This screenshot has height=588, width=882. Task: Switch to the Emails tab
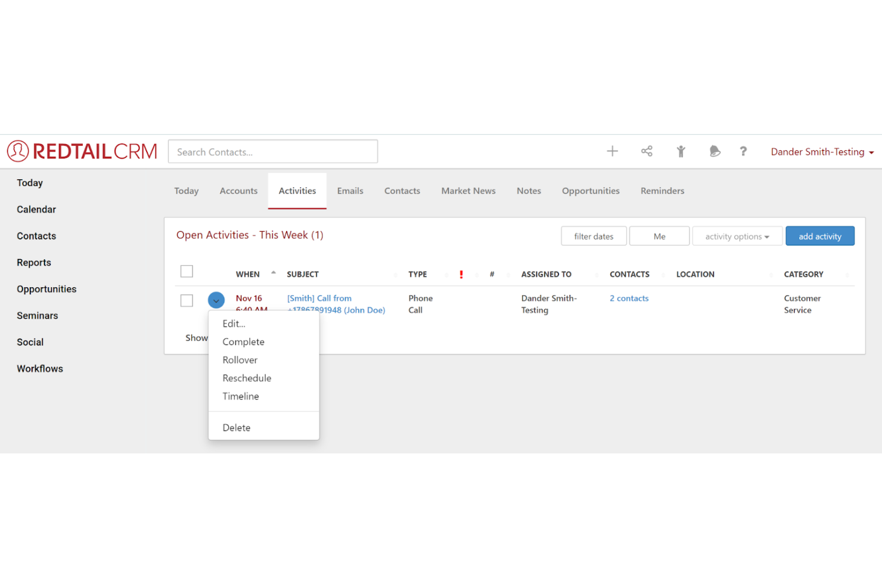click(350, 191)
